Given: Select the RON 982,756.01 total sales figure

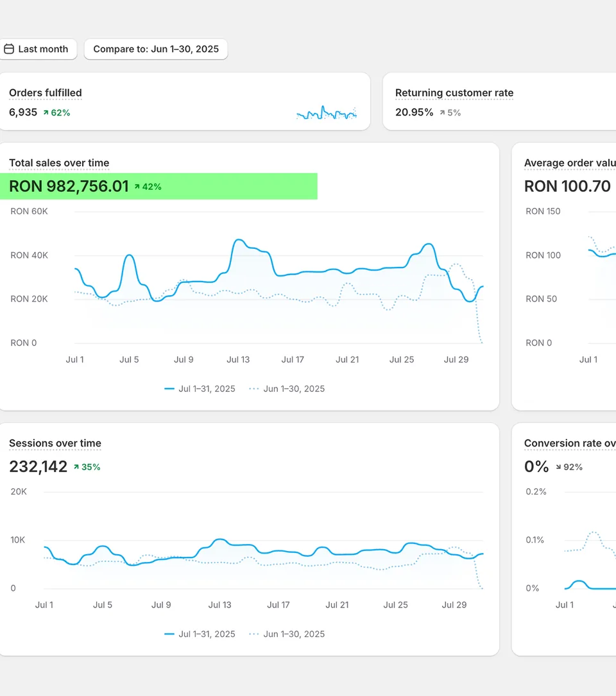Looking at the screenshot, I should coord(69,187).
